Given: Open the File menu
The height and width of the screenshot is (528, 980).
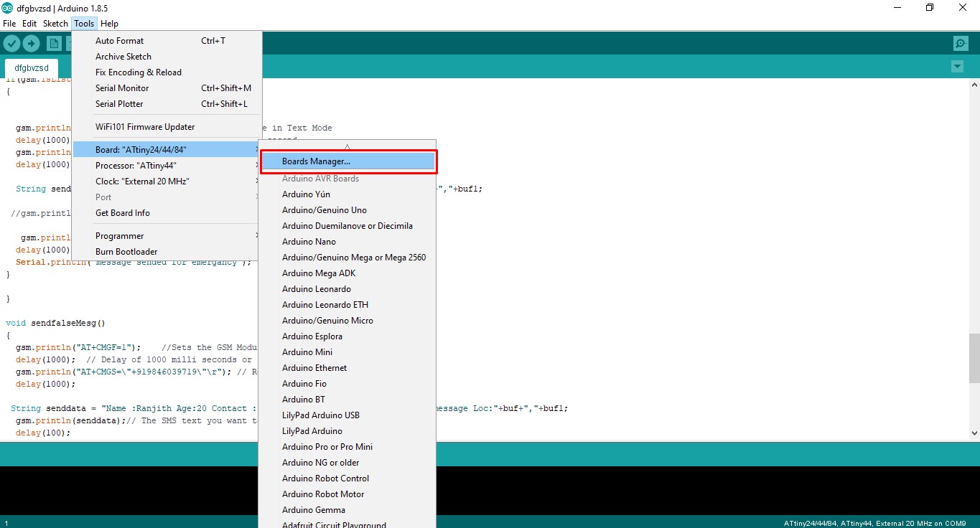Looking at the screenshot, I should 9,24.
